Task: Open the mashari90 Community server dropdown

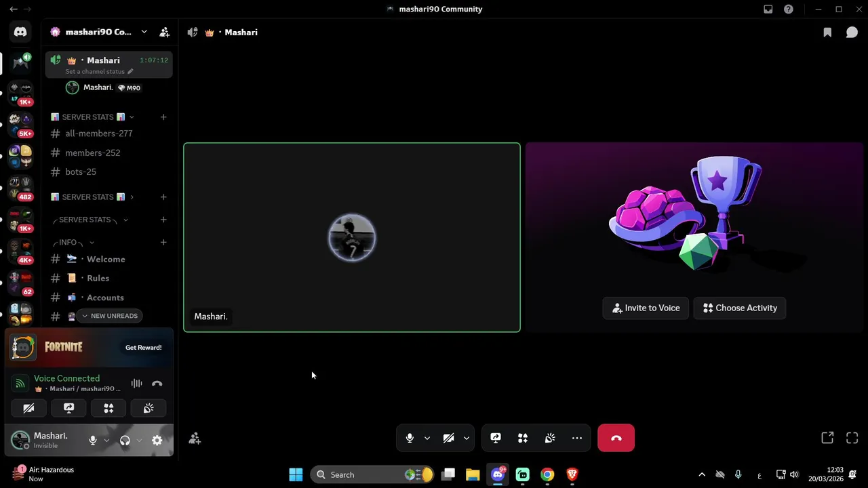Action: coord(144,32)
